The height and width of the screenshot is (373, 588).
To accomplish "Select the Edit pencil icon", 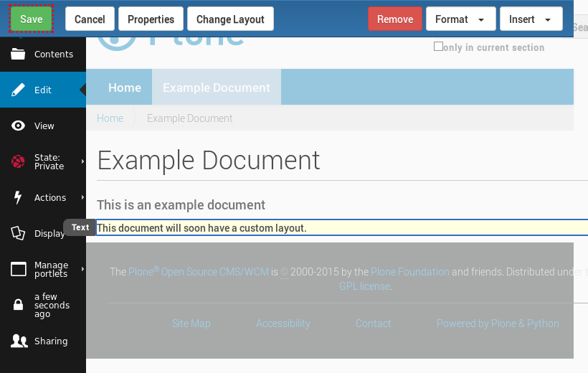I will click(18, 90).
